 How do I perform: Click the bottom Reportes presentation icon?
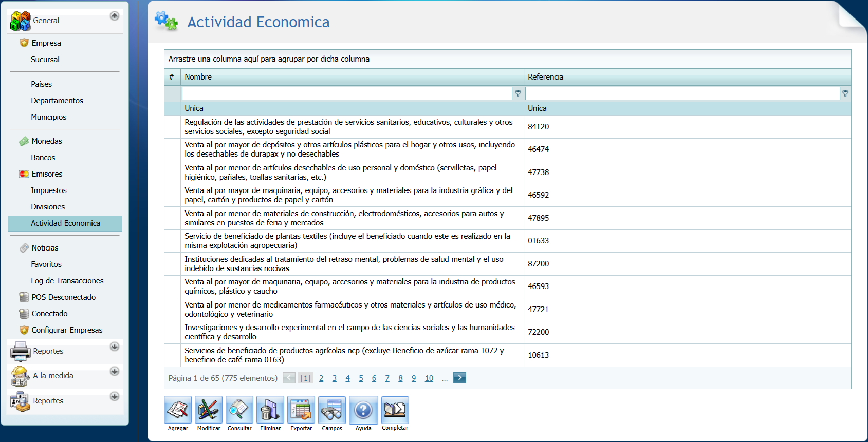click(21, 401)
